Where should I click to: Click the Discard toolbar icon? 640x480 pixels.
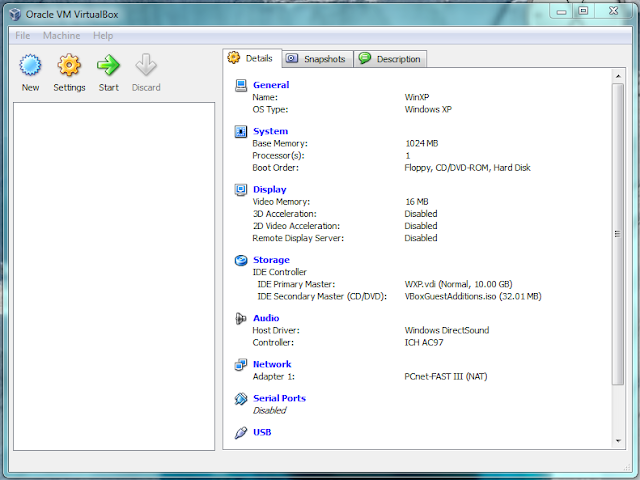click(146, 65)
